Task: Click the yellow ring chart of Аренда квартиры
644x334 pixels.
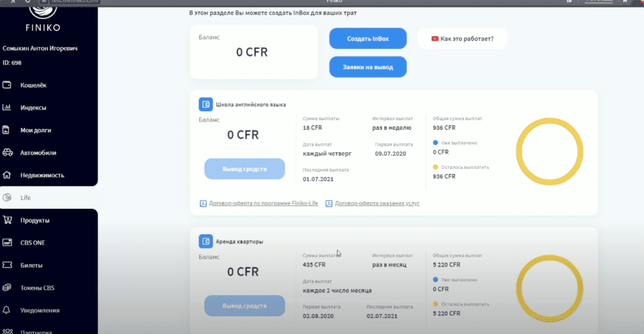Action: pos(549,289)
